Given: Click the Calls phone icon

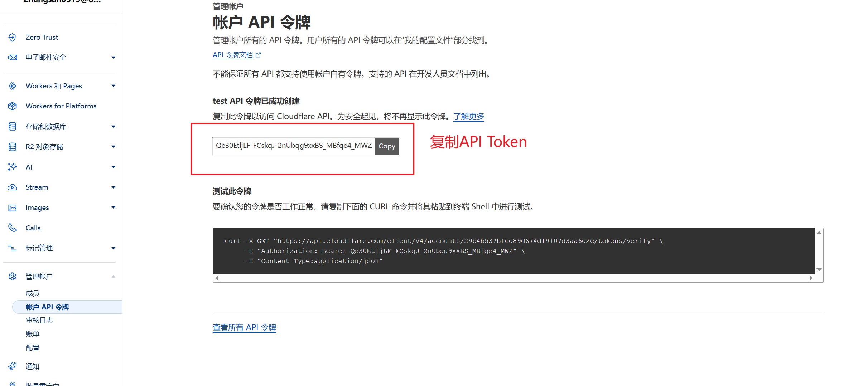Looking at the screenshot, I should (12, 228).
